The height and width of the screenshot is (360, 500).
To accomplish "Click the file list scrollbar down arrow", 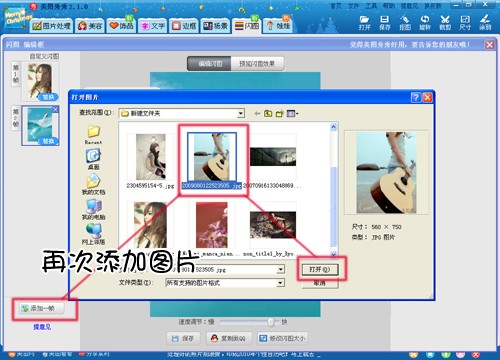I will pyautogui.click(x=333, y=254).
